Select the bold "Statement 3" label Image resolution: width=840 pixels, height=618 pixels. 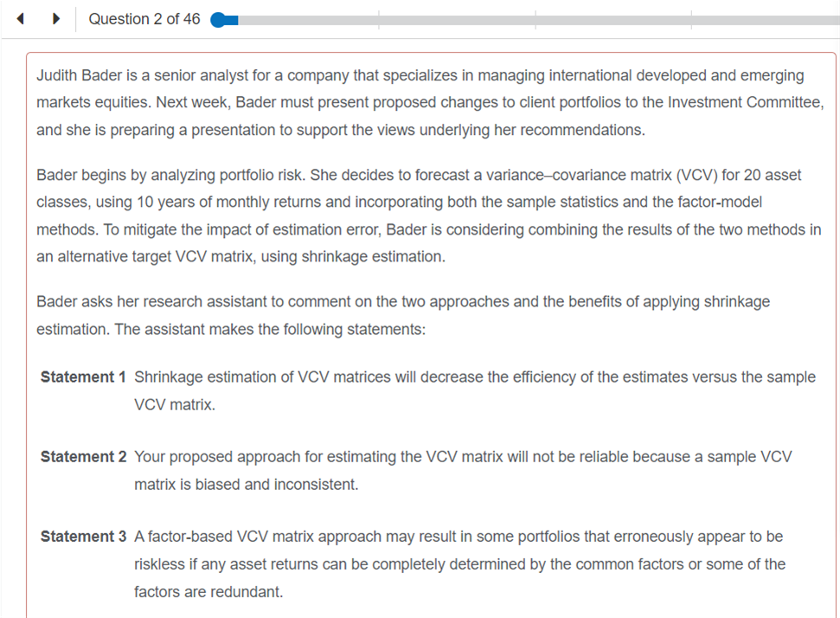tap(83, 537)
